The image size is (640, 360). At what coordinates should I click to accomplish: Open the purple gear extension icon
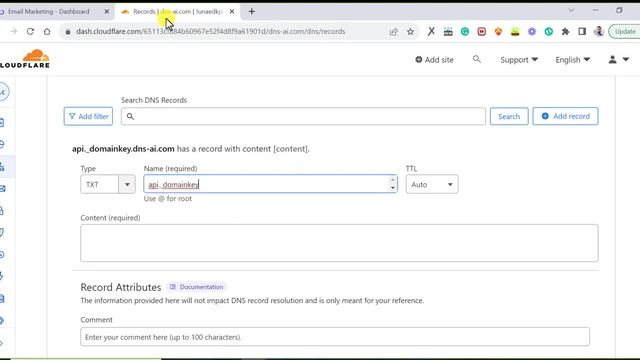click(x=532, y=31)
